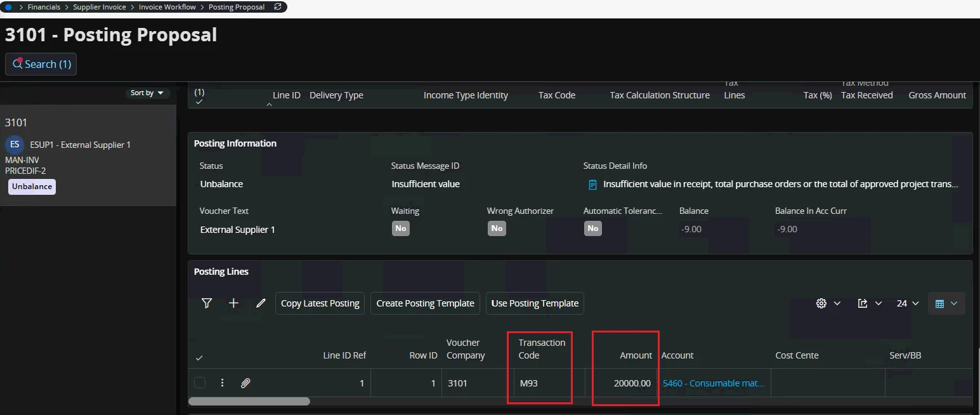
Task: Open the gear settings dropdown in Posting Lines
Action: coord(828,303)
